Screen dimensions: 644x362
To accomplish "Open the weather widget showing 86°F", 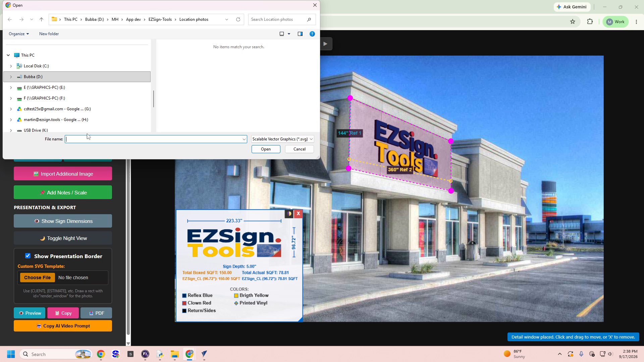I will [x=515, y=354].
